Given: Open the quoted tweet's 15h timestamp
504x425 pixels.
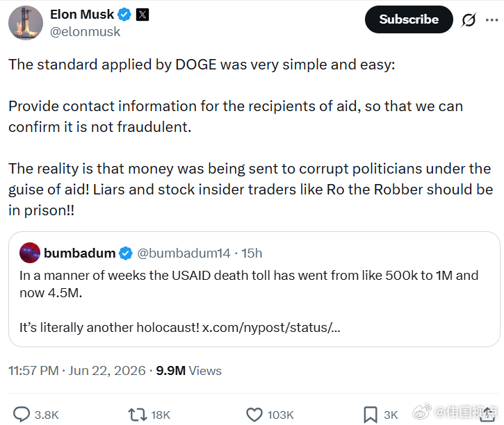Looking at the screenshot, I should pos(252,253).
